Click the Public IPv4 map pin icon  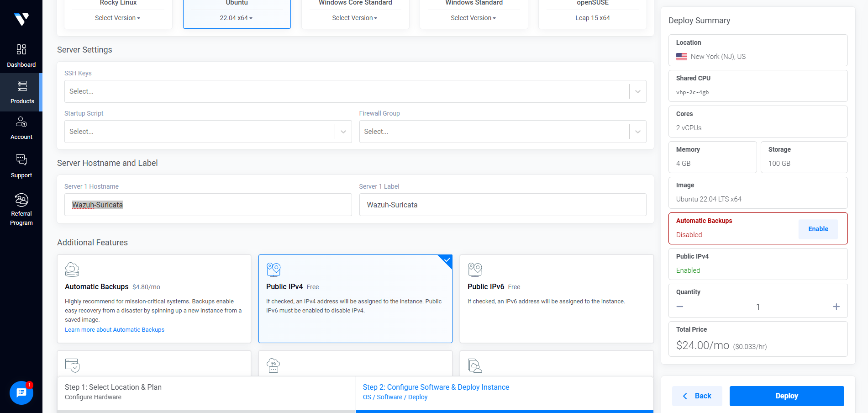click(x=274, y=270)
